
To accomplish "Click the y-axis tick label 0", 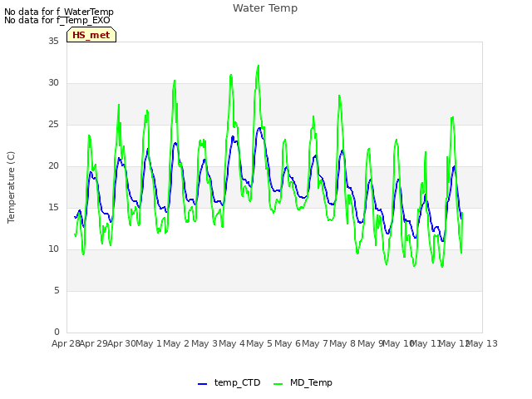I will [x=57, y=332].
